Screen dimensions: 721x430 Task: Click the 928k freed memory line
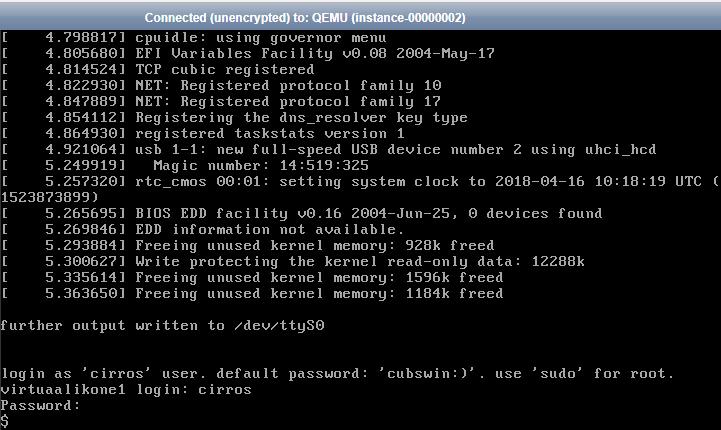tap(248, 246)
